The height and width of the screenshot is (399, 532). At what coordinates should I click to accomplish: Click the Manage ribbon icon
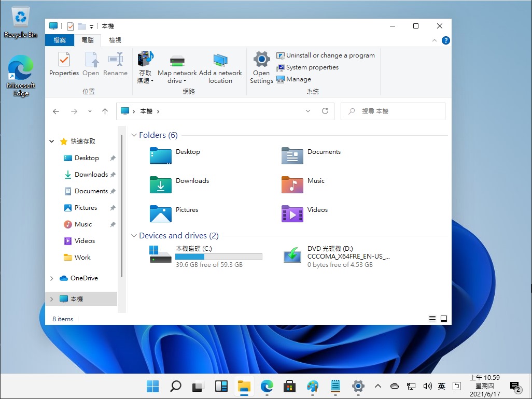[x=281, y=79]
